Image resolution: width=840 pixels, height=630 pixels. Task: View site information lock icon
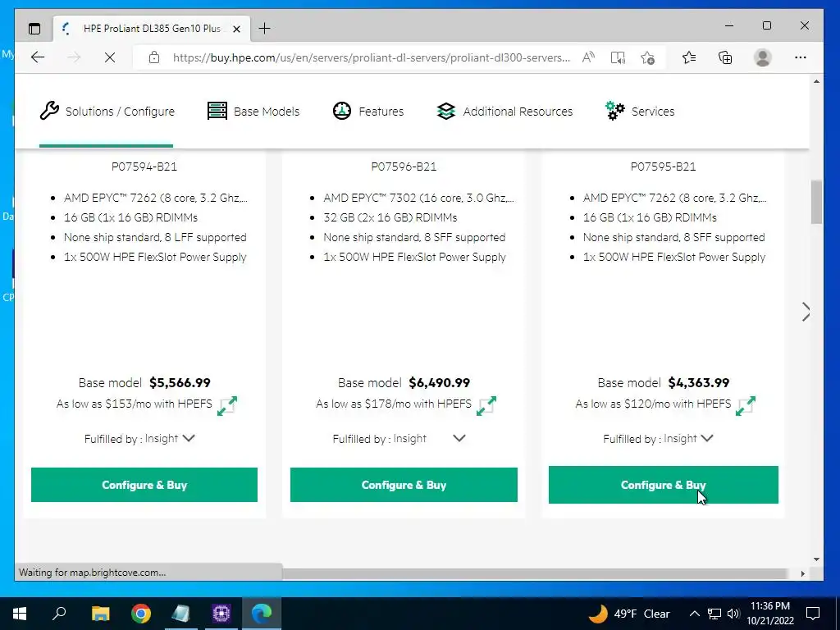pos(154,57)
